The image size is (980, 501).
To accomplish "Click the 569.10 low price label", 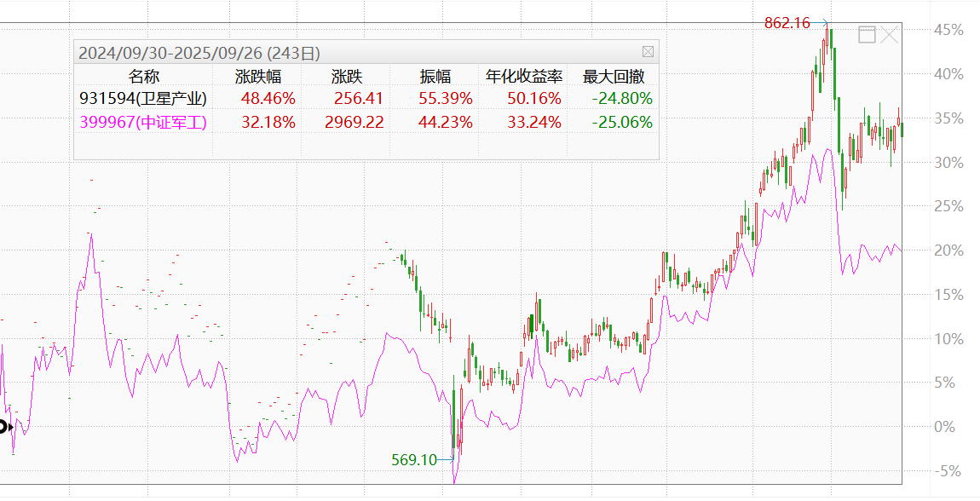I will [x=413, y=460].
